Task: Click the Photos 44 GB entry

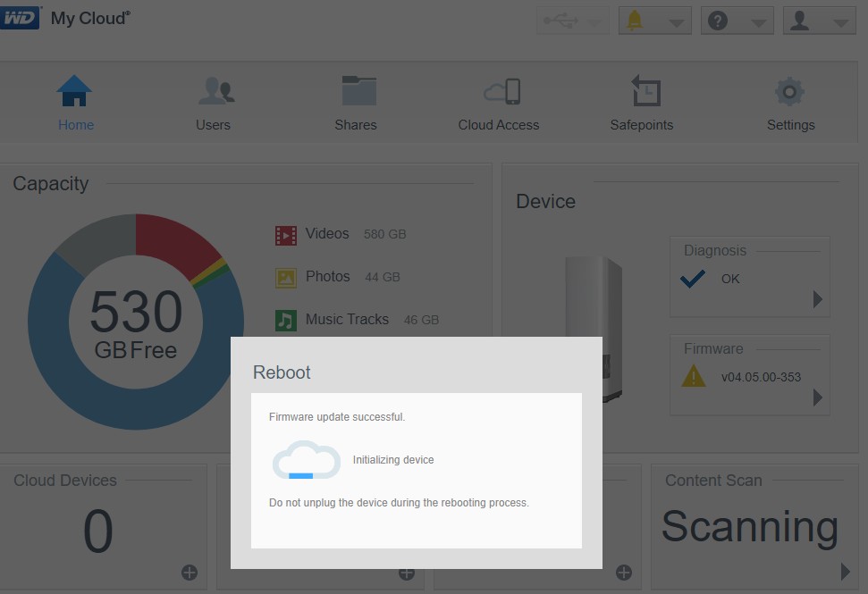Action: pos(338,277)
